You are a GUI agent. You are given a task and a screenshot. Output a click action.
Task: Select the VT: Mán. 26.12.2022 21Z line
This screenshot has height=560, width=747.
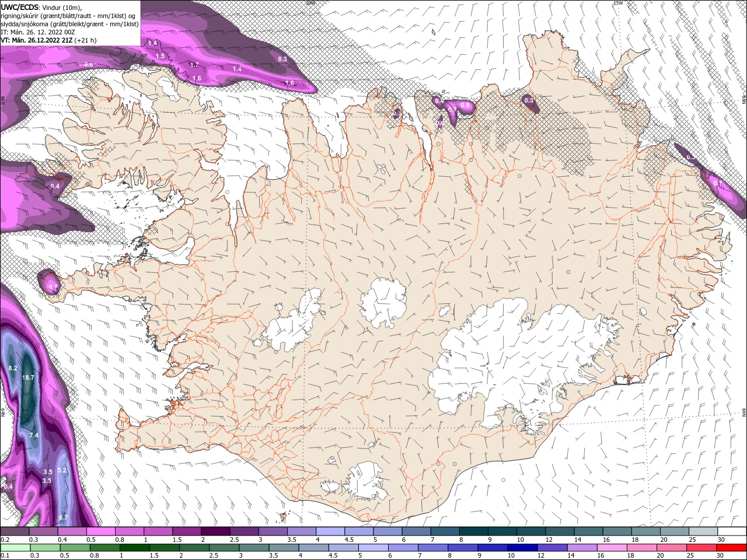36,40
